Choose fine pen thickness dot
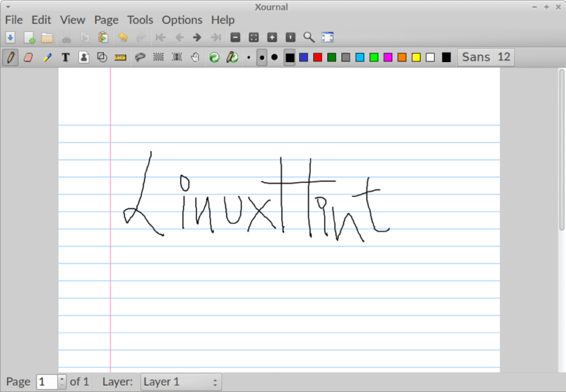Screen dimensions: 566x392 249,57
